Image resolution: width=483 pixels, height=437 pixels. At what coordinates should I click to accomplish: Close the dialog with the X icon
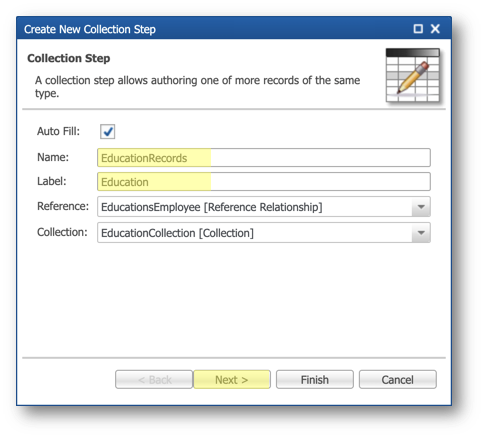pos(435,29)
